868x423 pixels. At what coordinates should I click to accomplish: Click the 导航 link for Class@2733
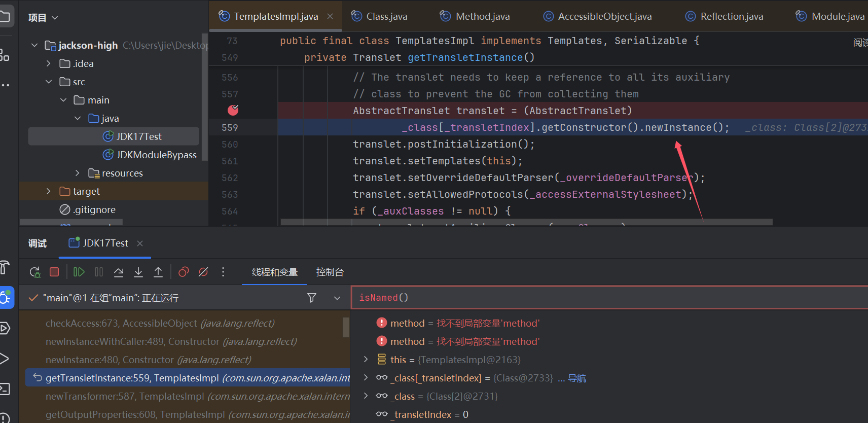pyautogui.click(x=577, y=378)
